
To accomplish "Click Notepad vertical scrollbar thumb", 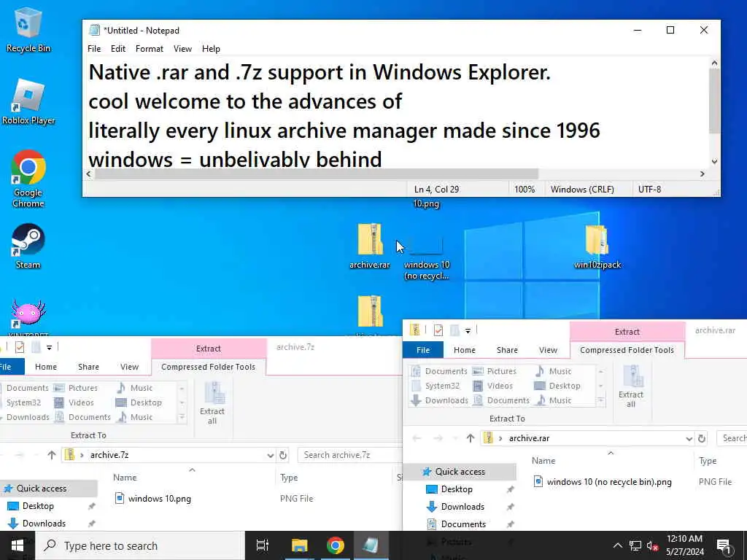I will [x=713, y=101].
